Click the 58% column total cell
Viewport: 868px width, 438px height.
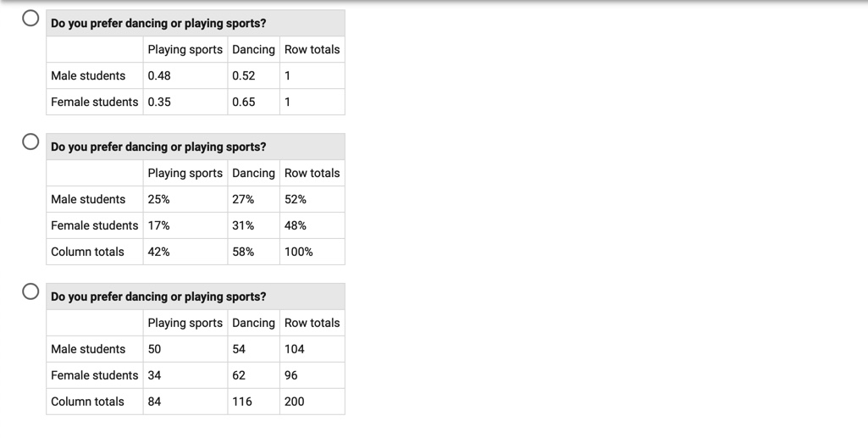[243, 252]
